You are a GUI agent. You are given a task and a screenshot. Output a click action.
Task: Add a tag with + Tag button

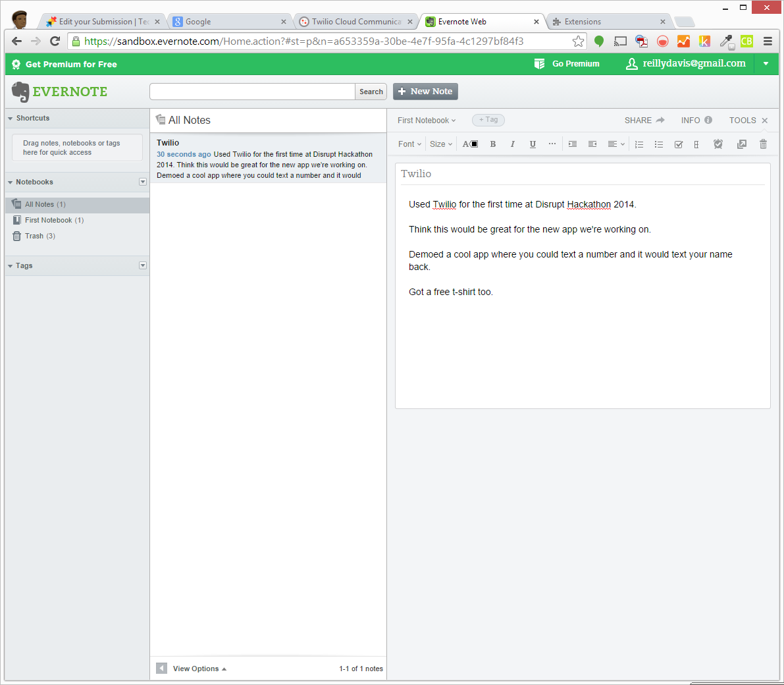[488, 120]
